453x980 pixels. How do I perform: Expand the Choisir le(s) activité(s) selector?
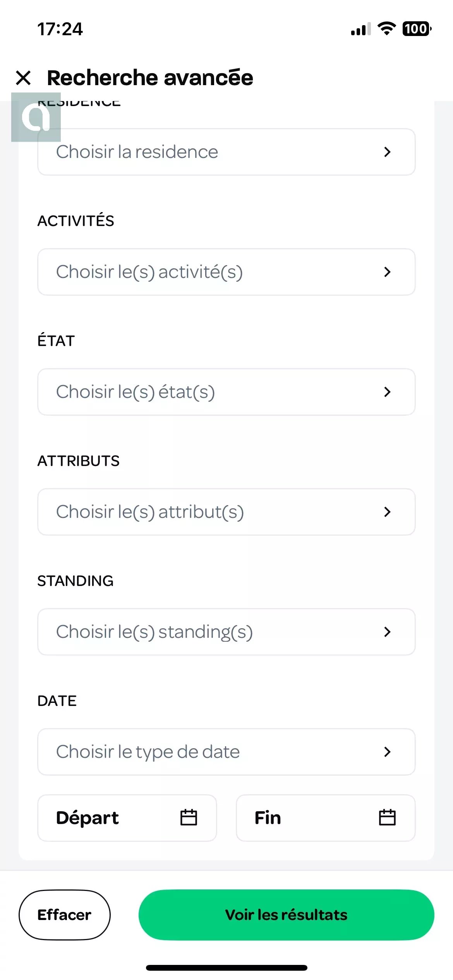pyautogui.click(x=226, y=272)
